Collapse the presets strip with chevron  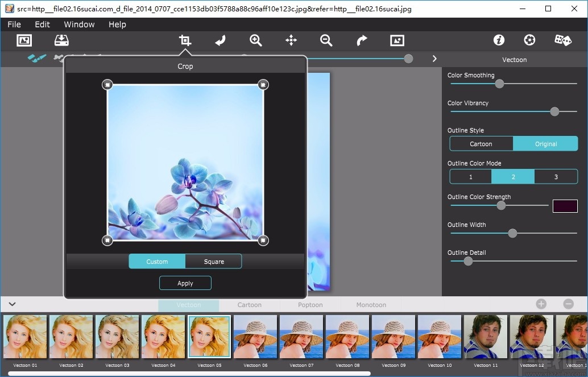pyautogui.click(x=12, y=304)
